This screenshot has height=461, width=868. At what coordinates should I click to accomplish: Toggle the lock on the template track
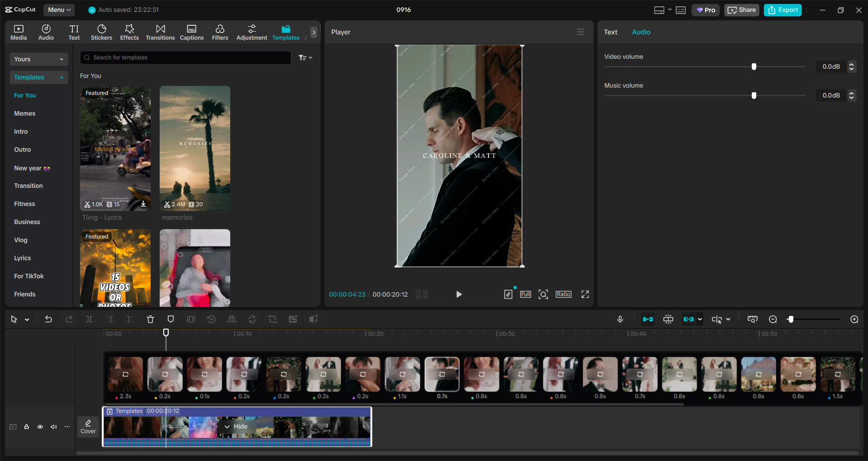[26, 427]
